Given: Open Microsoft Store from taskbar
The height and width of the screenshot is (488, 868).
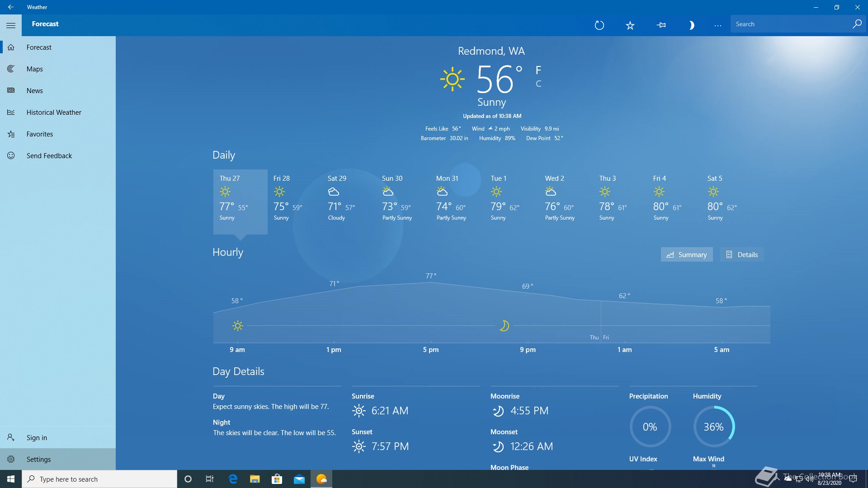Looking at the screenshot, I should coord(277,479).
